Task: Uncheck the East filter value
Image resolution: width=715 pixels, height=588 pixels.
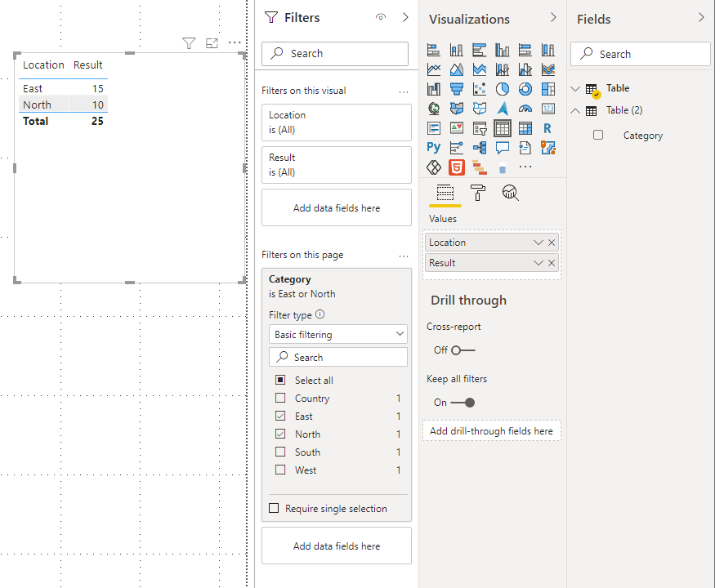Action: [280, 416]
